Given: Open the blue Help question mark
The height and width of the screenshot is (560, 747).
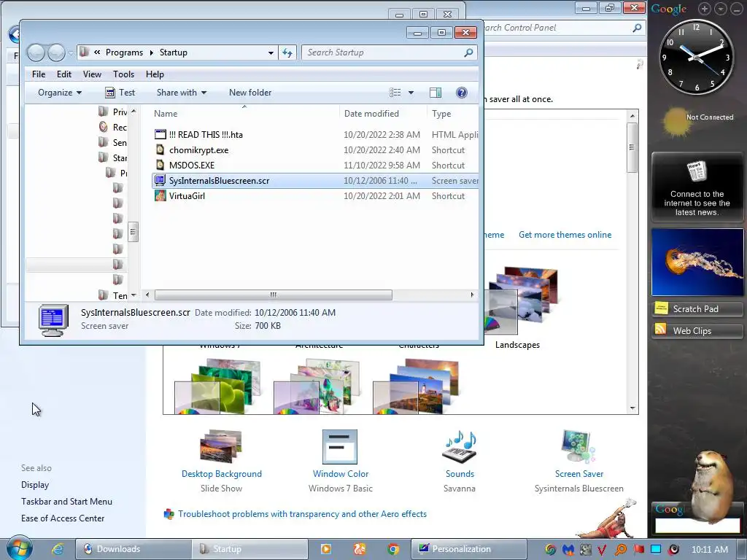Looking at the screenshot, I should coord(461,93).
